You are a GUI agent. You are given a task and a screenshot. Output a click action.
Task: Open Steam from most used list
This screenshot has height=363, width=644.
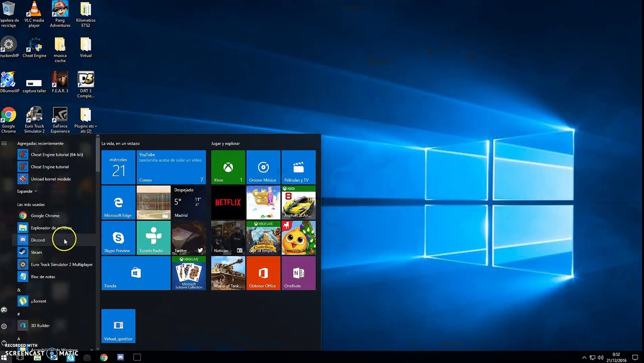click(x=55, y=252)
